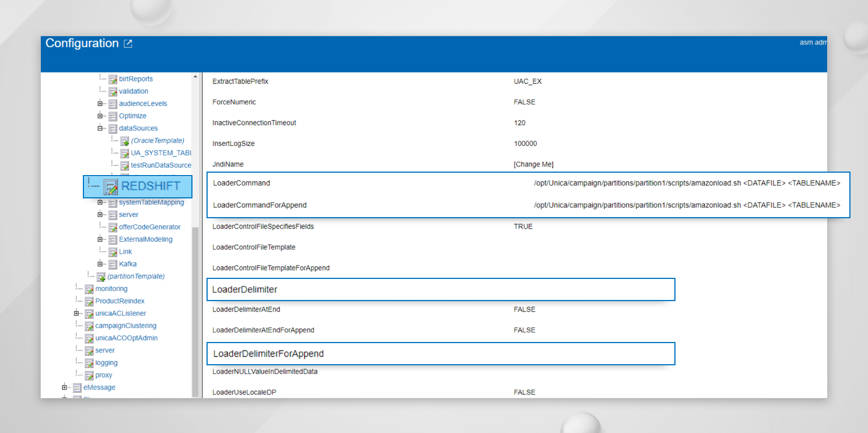Click the green plus icon on (OracleTemplate)
Screen dimensions: 868x433
(124, 140)
